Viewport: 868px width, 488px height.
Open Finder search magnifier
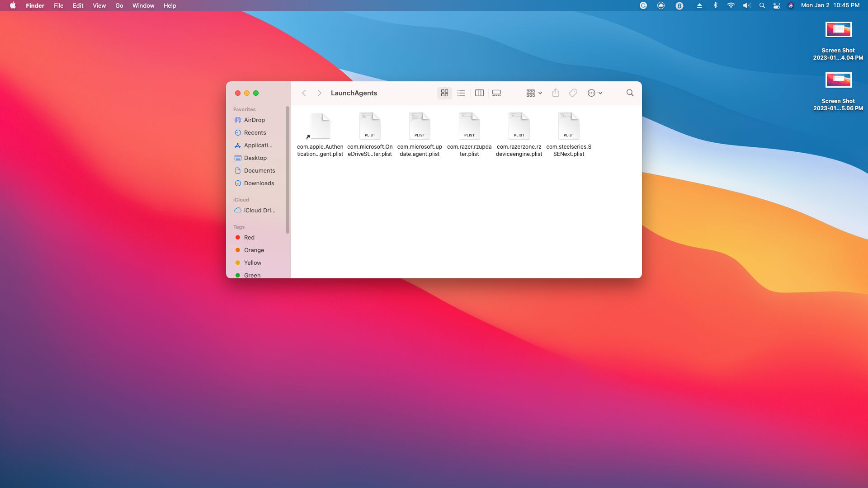(630, 93)
